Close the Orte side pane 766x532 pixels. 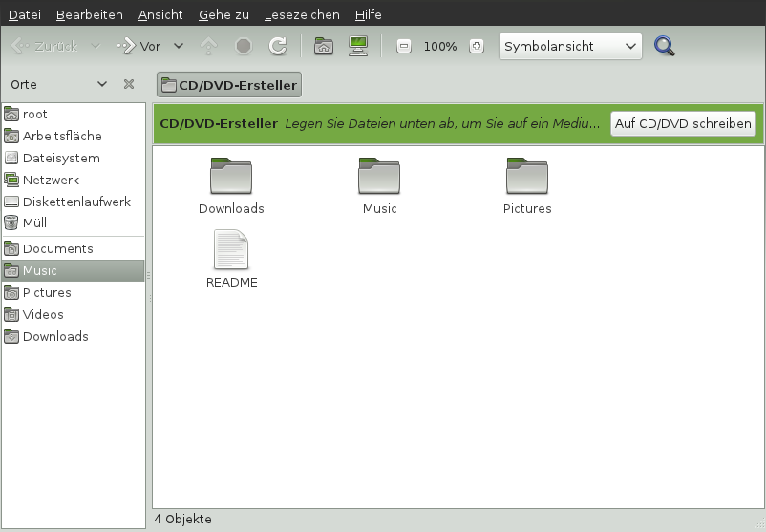tap(129, 84)
